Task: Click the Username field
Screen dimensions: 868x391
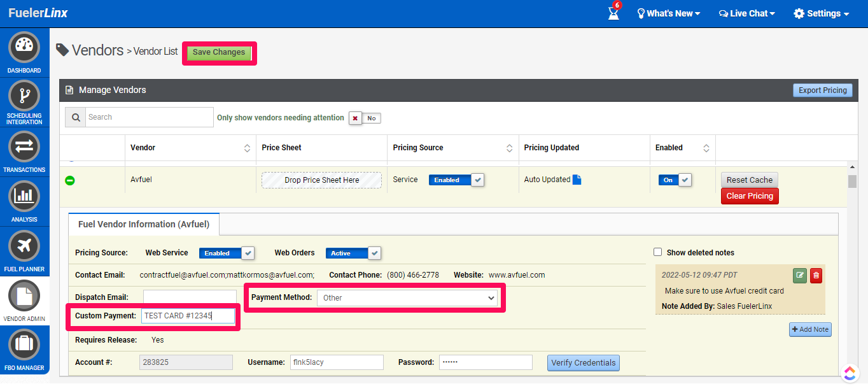Action: pos(337,362)
